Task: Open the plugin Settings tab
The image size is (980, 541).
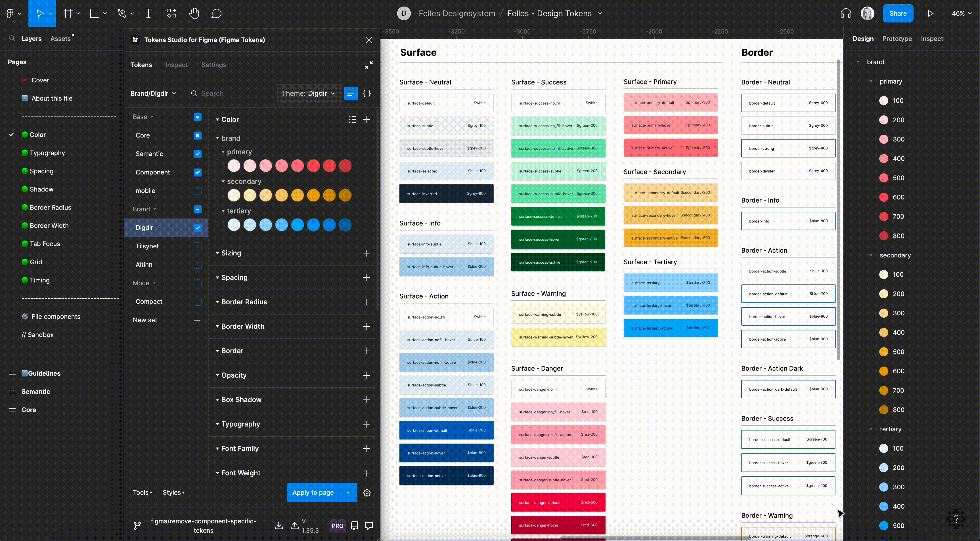Action: coord(213,65)
